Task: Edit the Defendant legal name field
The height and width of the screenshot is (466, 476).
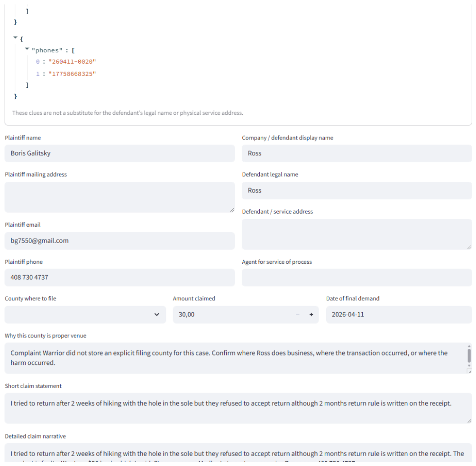Action: tap(357, 190)
